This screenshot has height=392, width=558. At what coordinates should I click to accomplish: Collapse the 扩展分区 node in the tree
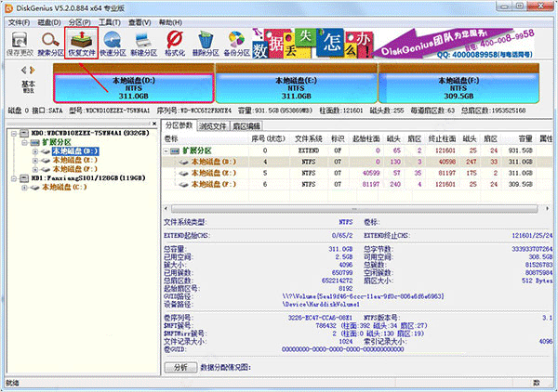pos(24,142)
